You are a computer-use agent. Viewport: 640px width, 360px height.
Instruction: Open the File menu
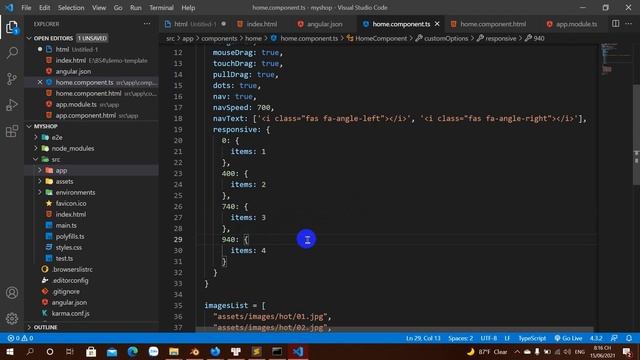(26, 8)
